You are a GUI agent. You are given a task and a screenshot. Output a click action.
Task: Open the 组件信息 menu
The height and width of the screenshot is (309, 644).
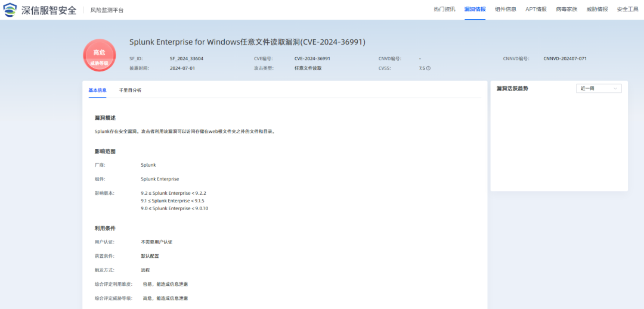pos(506,10)
